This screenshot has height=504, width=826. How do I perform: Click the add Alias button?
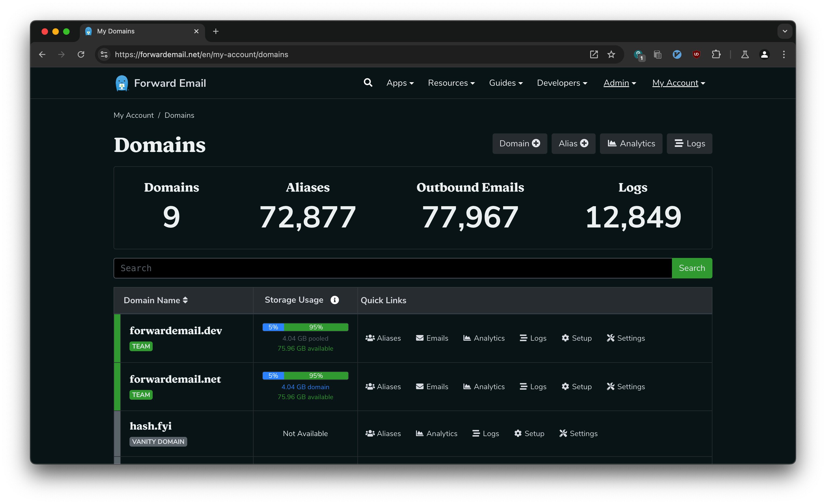tap(573, 143)
